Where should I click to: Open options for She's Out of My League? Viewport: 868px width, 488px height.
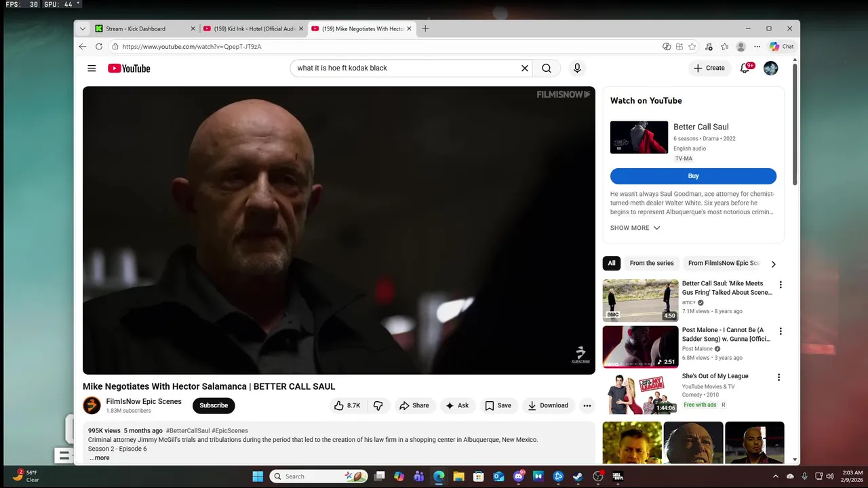(x=779, y=378)
